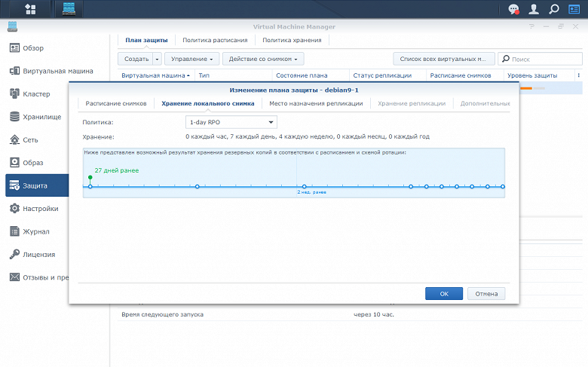Expand the Политика 1-day RPO dropdown
The height and width of the screenshot is (367, 588).
click(231, 122)
